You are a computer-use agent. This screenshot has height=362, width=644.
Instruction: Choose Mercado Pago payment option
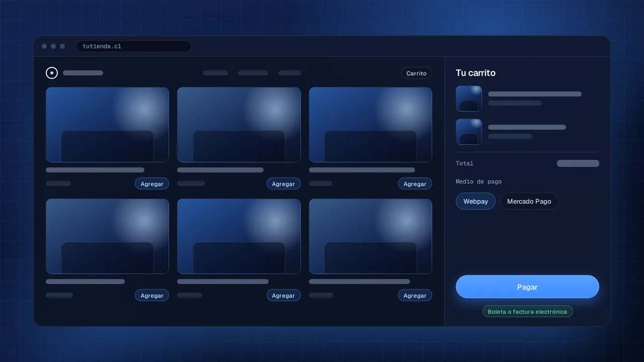tap(529, 201)
